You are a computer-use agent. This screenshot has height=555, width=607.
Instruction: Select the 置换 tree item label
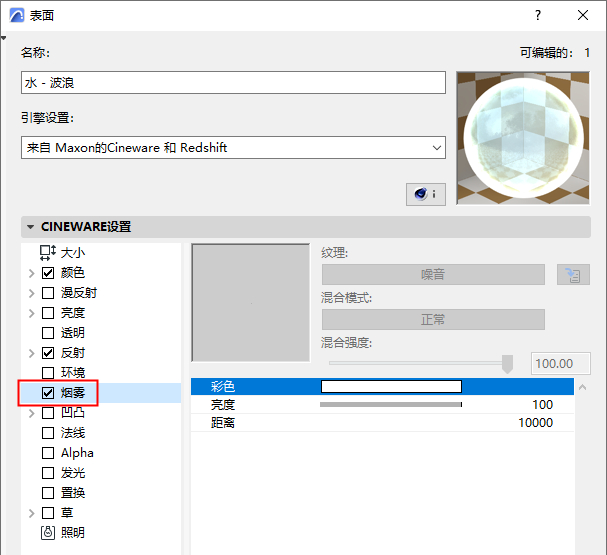[x=73, y=493]
